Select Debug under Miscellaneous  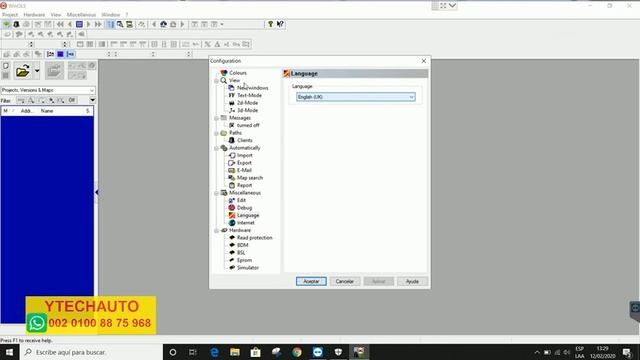click(244, 207)
